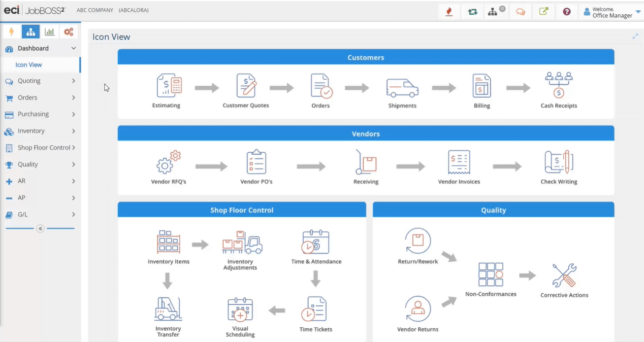644x342 pixels.
Task: Open the help question mark icon
Action: pos(567,12)
